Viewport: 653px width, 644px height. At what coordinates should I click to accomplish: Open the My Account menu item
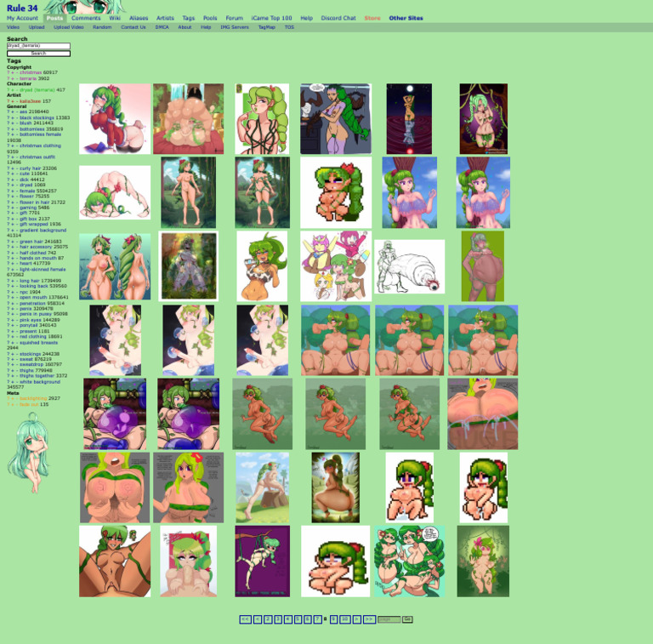(x=22, y=18)
